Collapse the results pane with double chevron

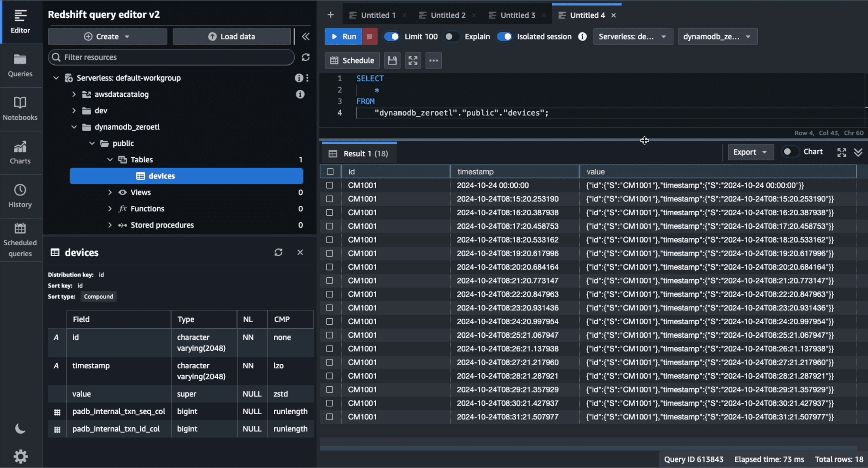pos(858,152)
